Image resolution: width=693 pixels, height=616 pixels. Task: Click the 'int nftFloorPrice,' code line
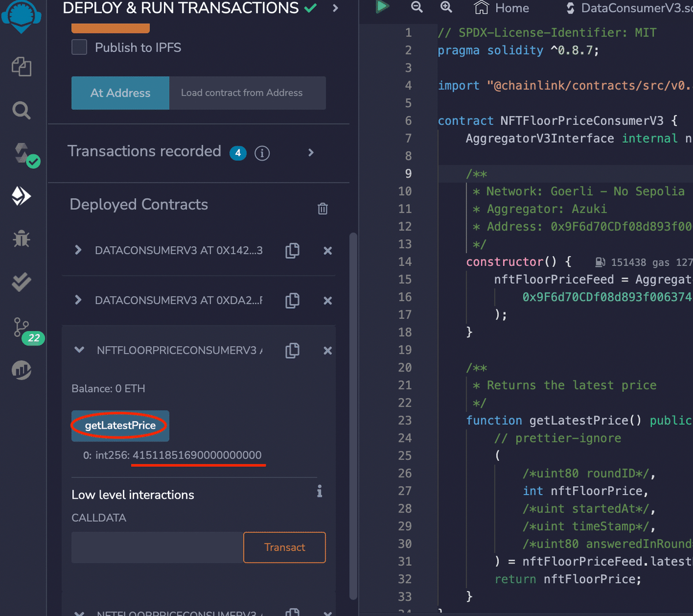point(586,491)
